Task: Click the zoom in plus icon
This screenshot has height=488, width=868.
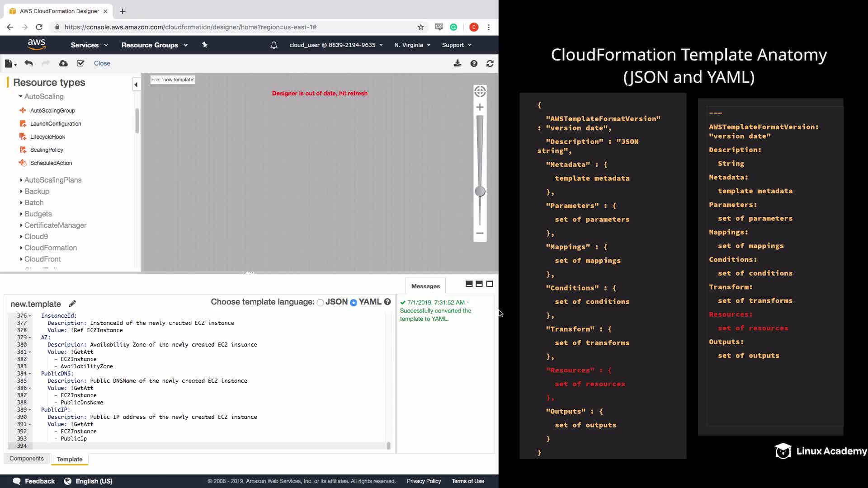Action: [x=480, y=107]
